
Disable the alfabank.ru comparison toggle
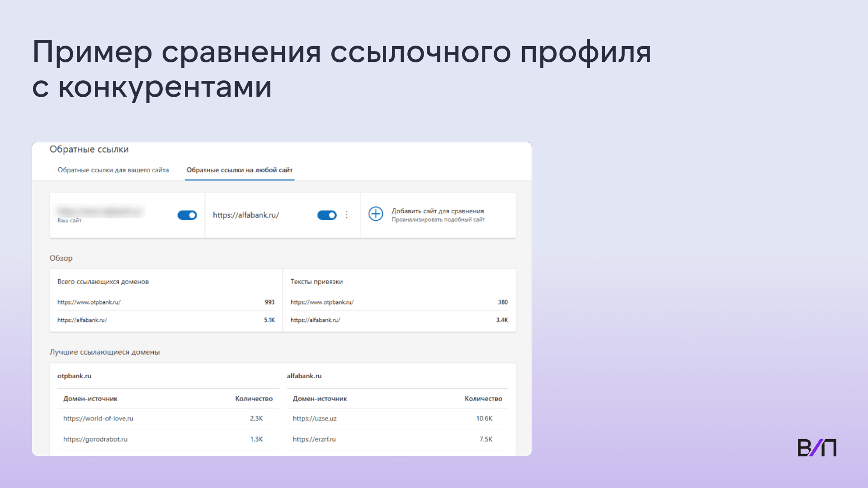[x=327, y=215]
